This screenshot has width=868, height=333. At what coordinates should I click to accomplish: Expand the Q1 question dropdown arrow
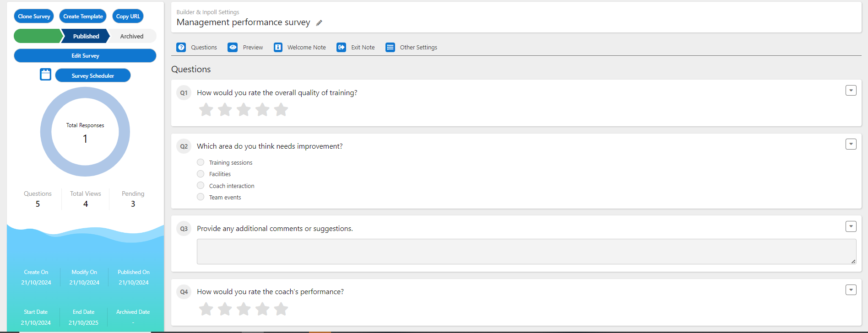[851, 91]
